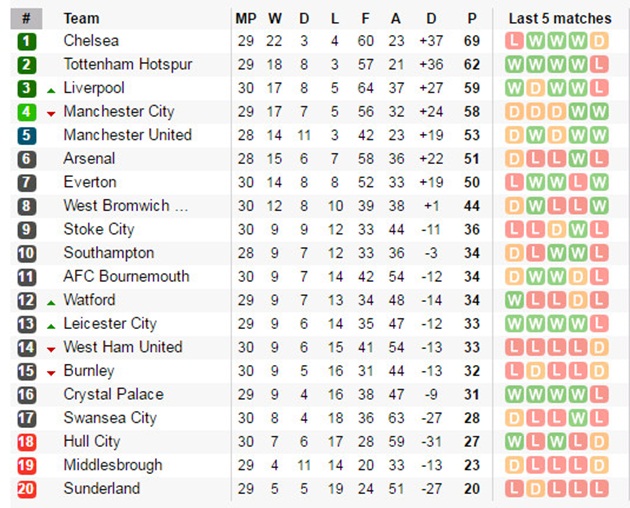Open the truncated West Bromwich team link
The height and width of the screenshot is (508, 630).
[126, 206]
